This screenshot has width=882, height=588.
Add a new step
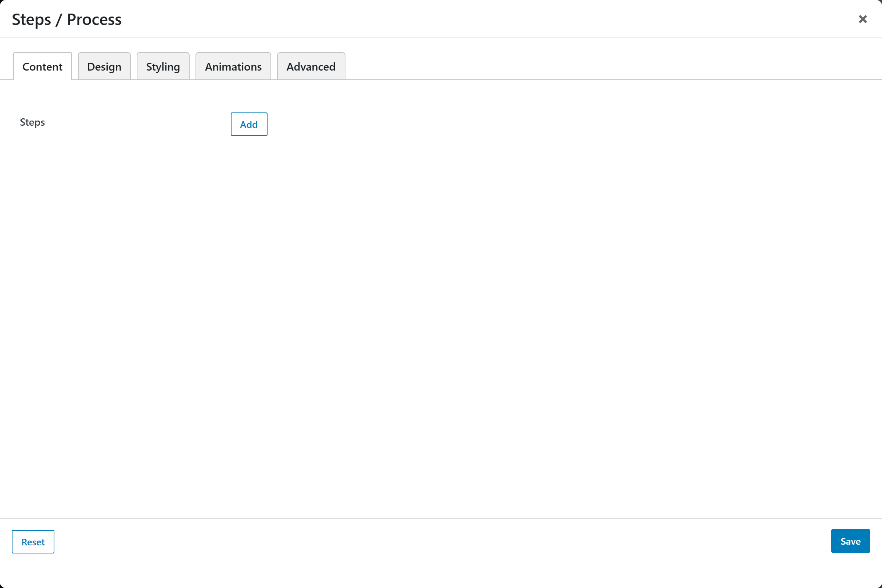(249, 124)
